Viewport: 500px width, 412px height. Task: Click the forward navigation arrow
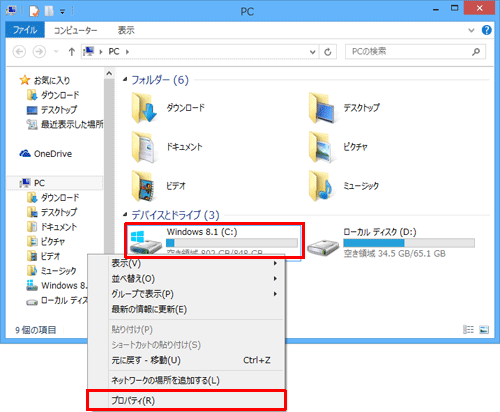pos(39,52)
